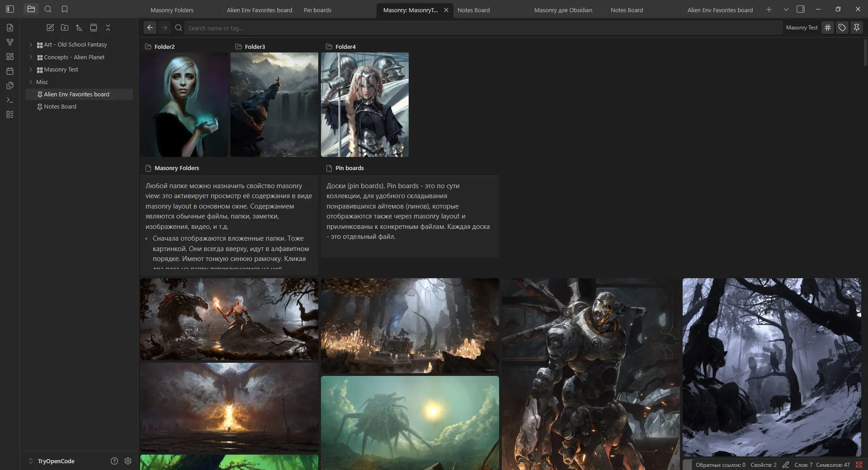Open quick switcher ribbon icon

10,28
